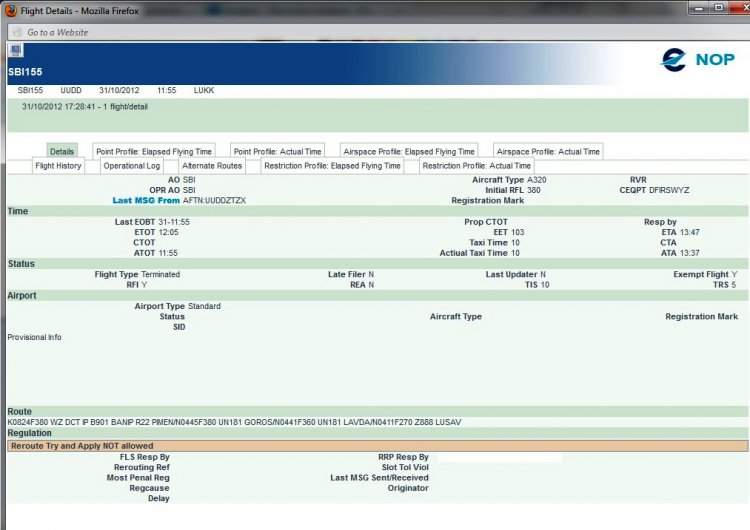Image resolution: width=750 pixels, height=530 pixels.
Task: Minimize the Firefox window
Action: (x=699, y=8)
